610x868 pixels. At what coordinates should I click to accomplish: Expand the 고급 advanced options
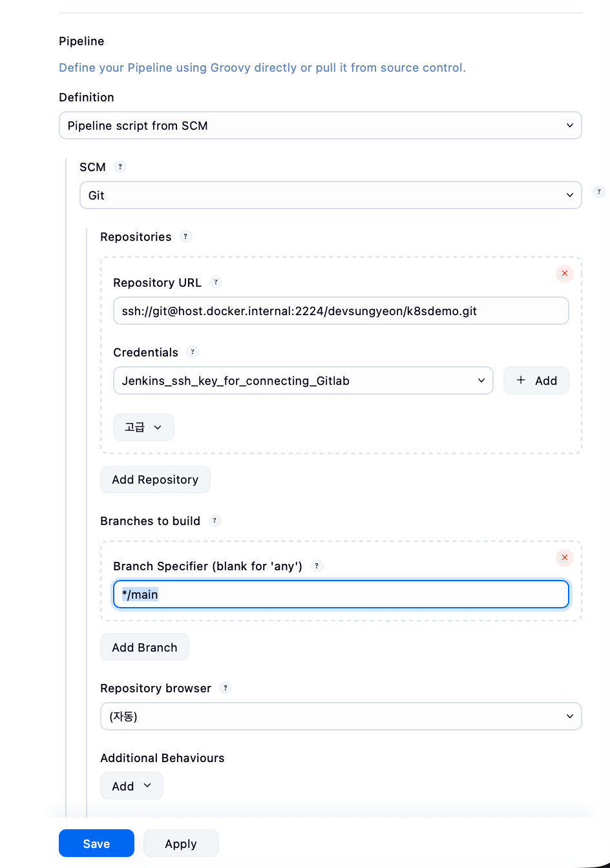point(143,427)
